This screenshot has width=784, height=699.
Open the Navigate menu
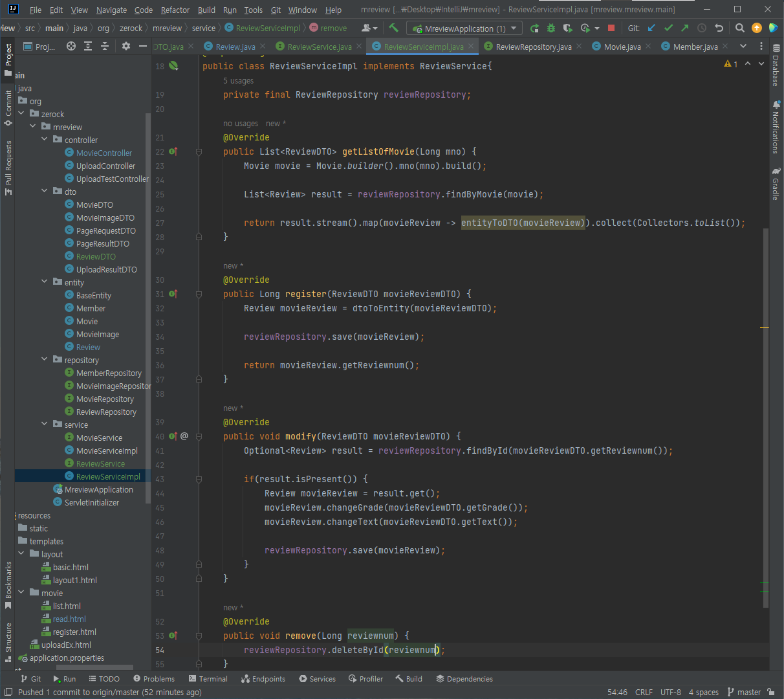point(111,10)
